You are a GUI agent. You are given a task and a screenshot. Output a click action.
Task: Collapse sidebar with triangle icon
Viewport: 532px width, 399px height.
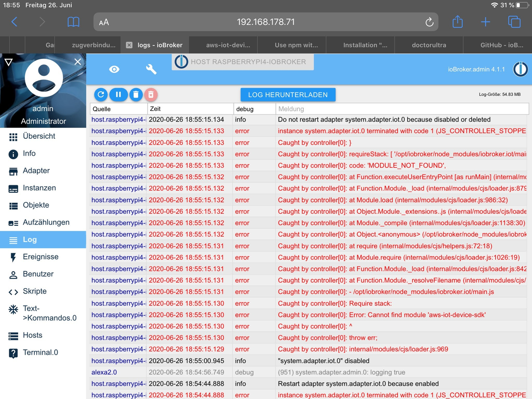point(8,62)
